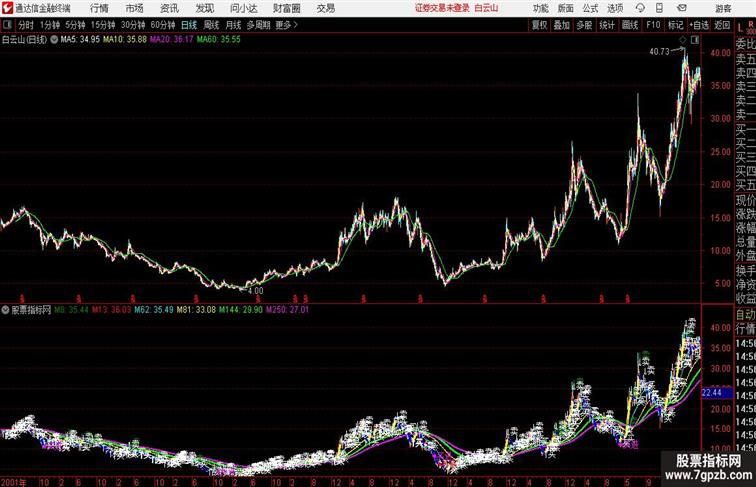Open the mail envelope icon

pos(681,8)
